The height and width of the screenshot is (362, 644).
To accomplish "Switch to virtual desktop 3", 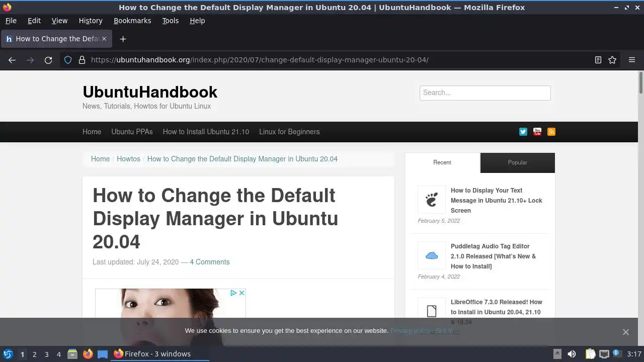I will 46,354.
